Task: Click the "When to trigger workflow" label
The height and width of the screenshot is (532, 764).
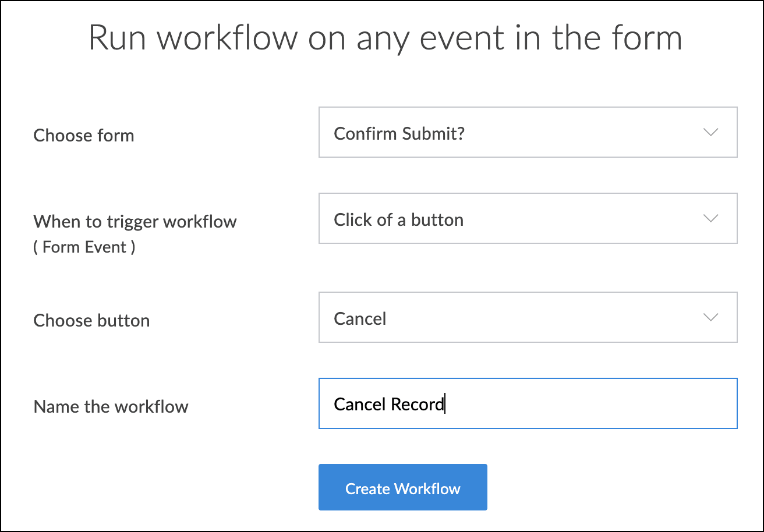Action: (135, 222)
